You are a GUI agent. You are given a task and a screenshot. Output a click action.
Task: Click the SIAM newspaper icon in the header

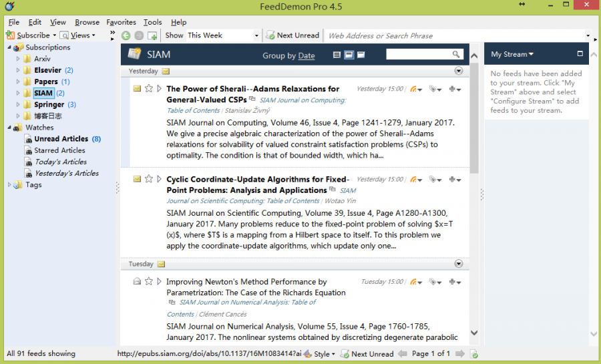134,53
